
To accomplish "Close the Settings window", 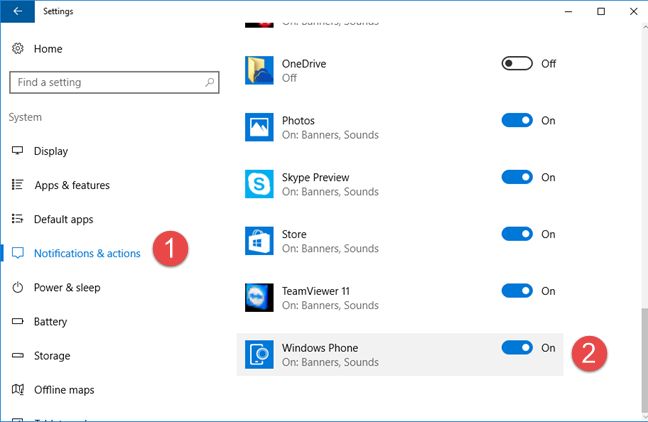I will [633, 11].
